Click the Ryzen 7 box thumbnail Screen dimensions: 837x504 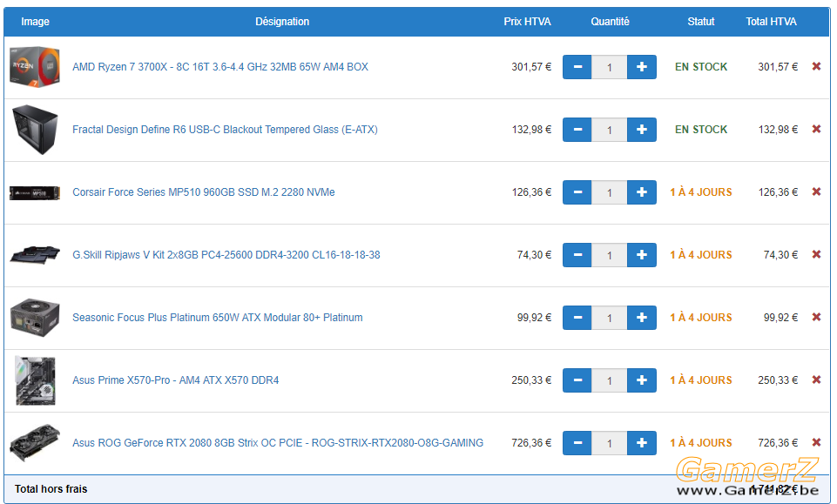coord(35,67)
